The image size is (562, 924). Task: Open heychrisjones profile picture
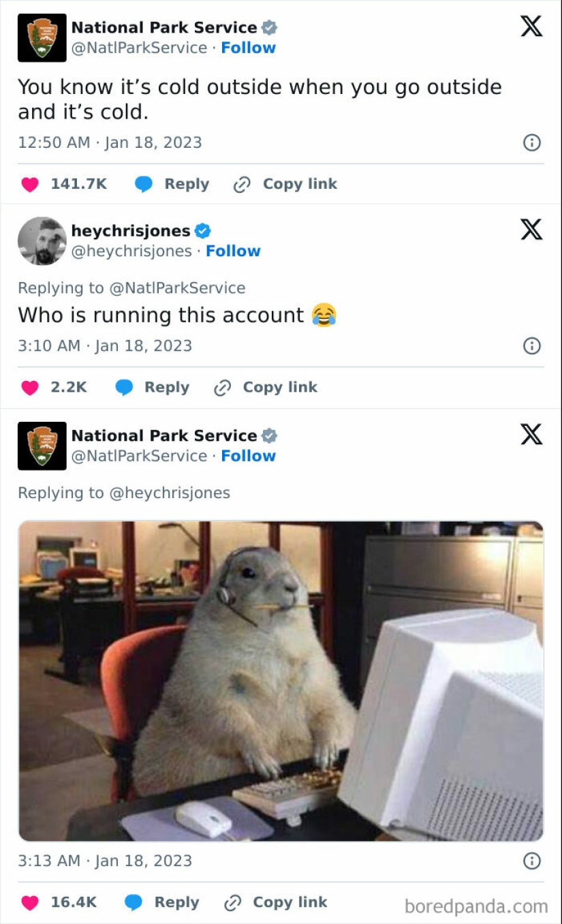(x=42, y=241)
